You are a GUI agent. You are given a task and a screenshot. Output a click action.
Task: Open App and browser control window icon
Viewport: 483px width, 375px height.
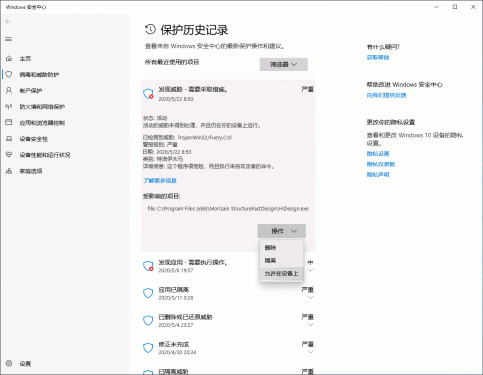point(9,122)
